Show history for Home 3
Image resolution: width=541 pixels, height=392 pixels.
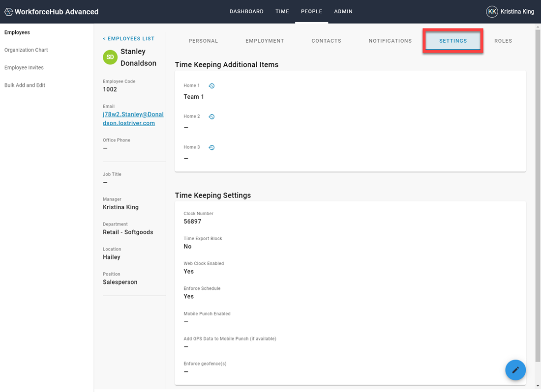[x=211, y=147]
